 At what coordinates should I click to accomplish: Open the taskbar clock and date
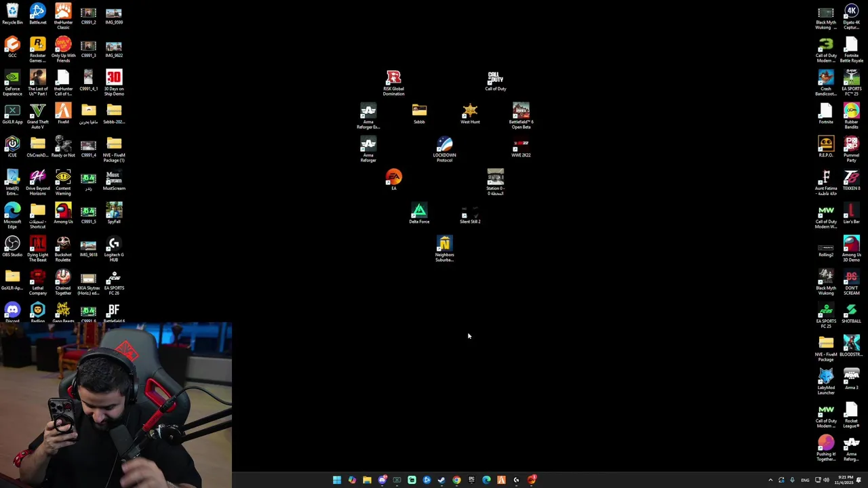coord(843,480)
